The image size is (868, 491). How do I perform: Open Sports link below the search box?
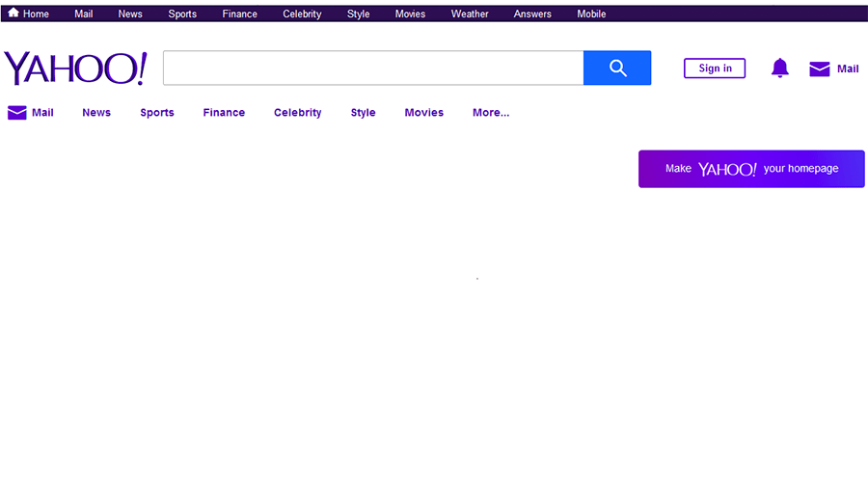(157, 113)
